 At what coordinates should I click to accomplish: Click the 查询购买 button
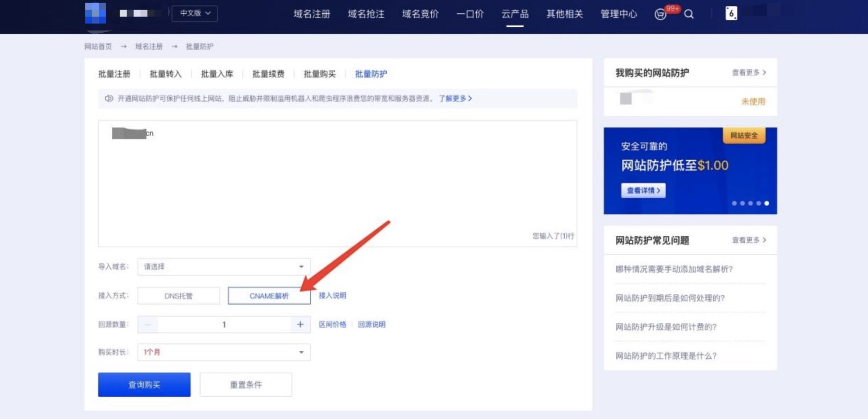[x=144, y=384]
